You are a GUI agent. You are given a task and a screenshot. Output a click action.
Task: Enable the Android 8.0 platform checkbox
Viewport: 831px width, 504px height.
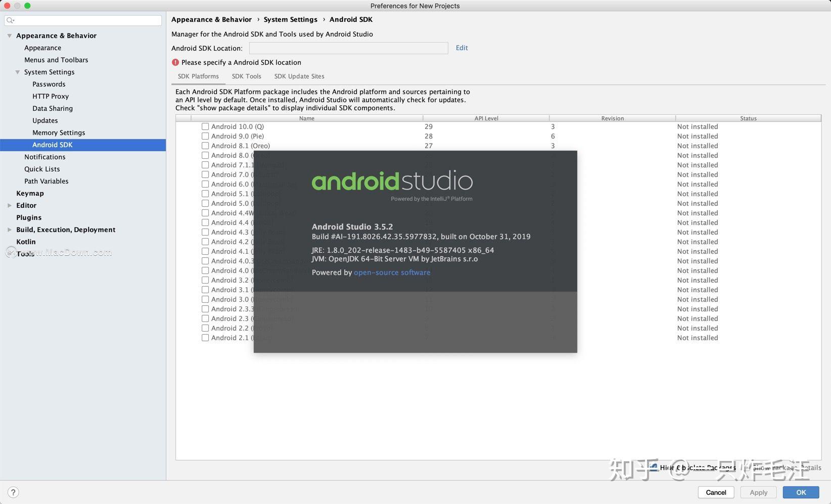click(x=205, y=155)
